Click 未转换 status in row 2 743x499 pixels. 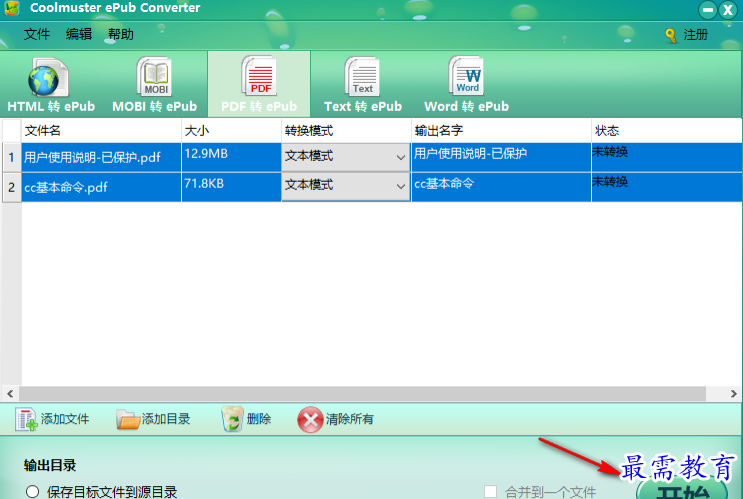610,181
